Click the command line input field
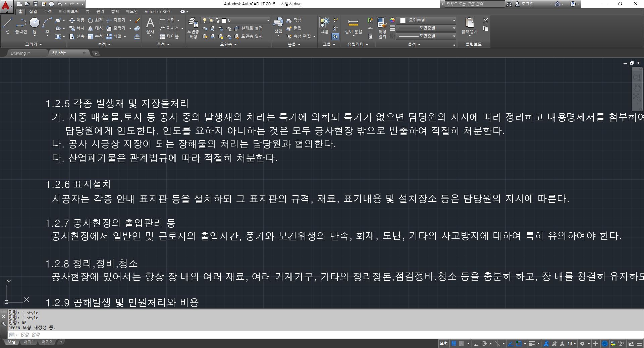Image resolution: width=644 pixels, height=348 pixels. pyautogui.click(x=67, y=334)
